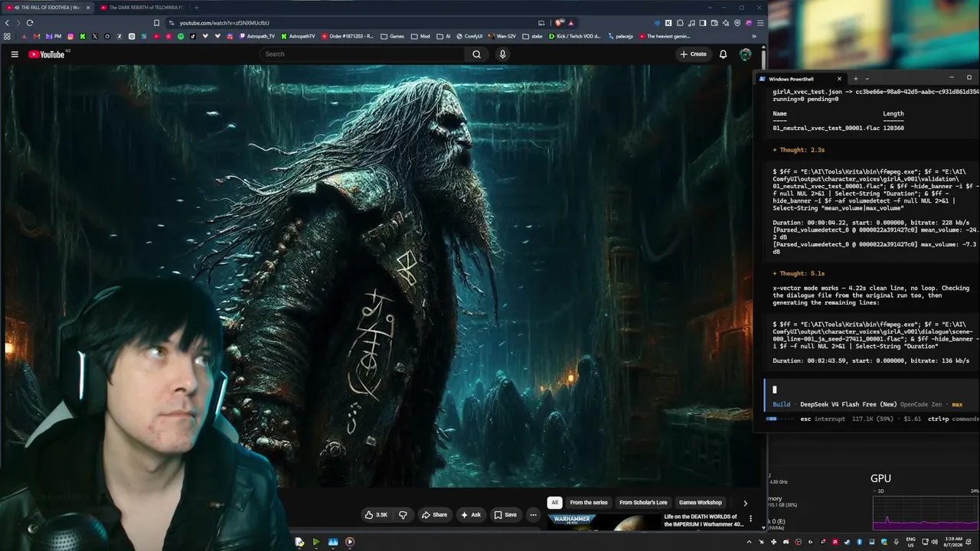
Task: Click the Share button
Action: click(435, 515)
